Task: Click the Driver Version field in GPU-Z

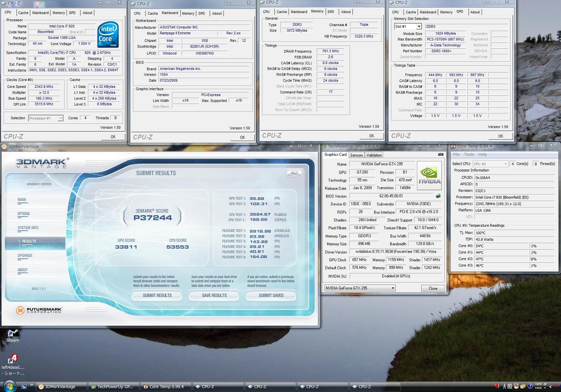Action: click(396, 252)
